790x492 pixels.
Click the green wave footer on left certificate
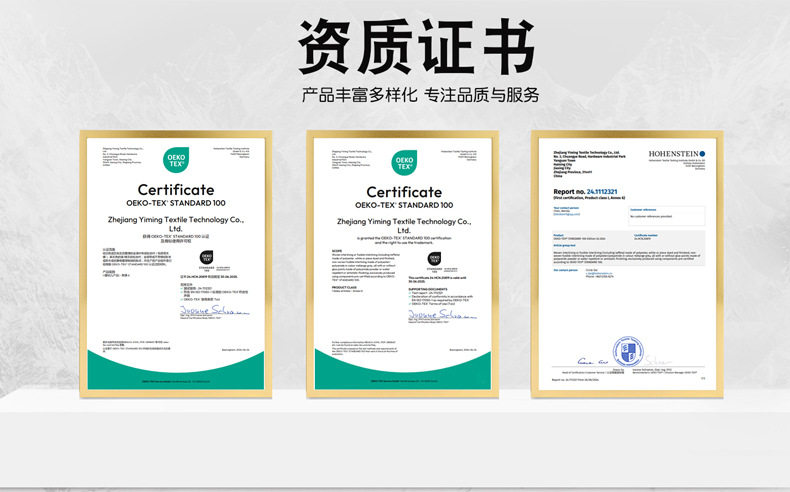(x=176, y=371)
